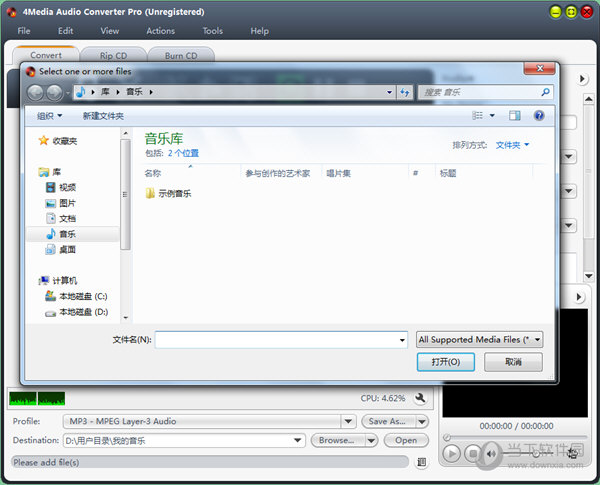Click the Browse button
Image resolution: width=600 pixels, height=485 pixels.
337,441
